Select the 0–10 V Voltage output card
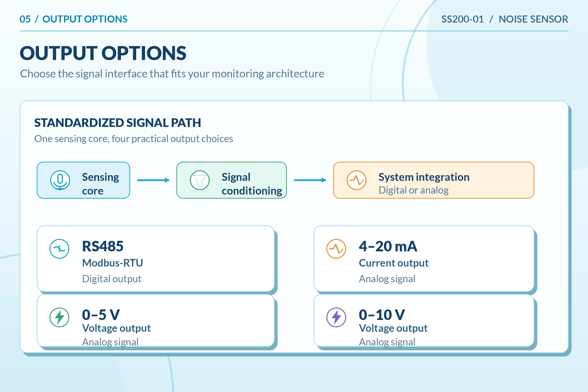Image resolution: width=588 pixels, height=392 pixels. click(424, 320)
